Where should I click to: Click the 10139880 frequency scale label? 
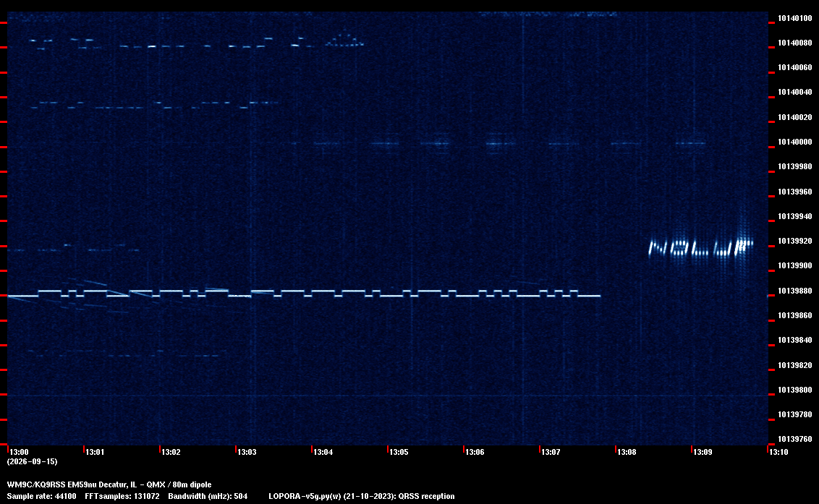[795, 291]
